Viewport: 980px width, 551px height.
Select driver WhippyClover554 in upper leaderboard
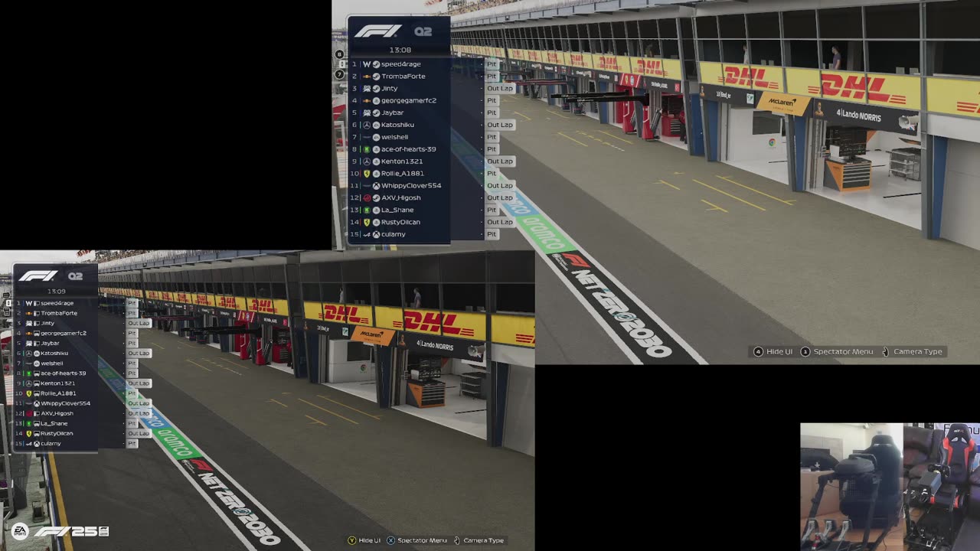[x=411, y=186]
